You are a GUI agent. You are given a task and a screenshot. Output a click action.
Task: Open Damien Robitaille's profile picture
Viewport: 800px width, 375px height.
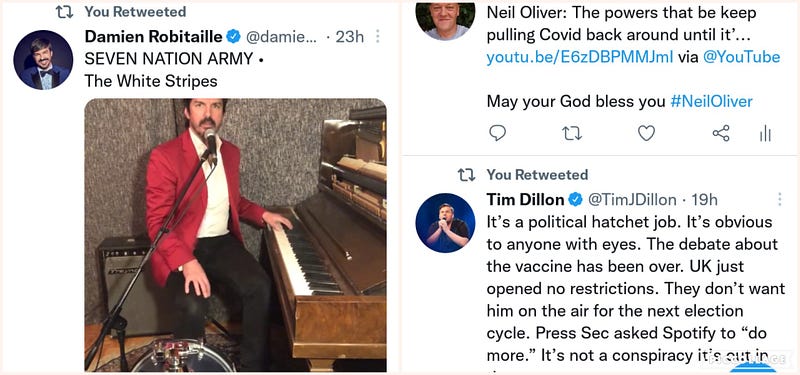pyautogui.click(x=43, y=60)
